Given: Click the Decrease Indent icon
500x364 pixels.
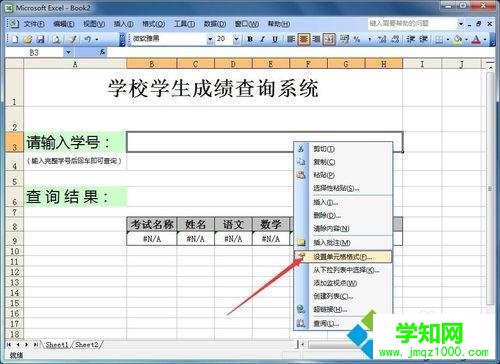Looking at the screenshot, I should point(411,39).
